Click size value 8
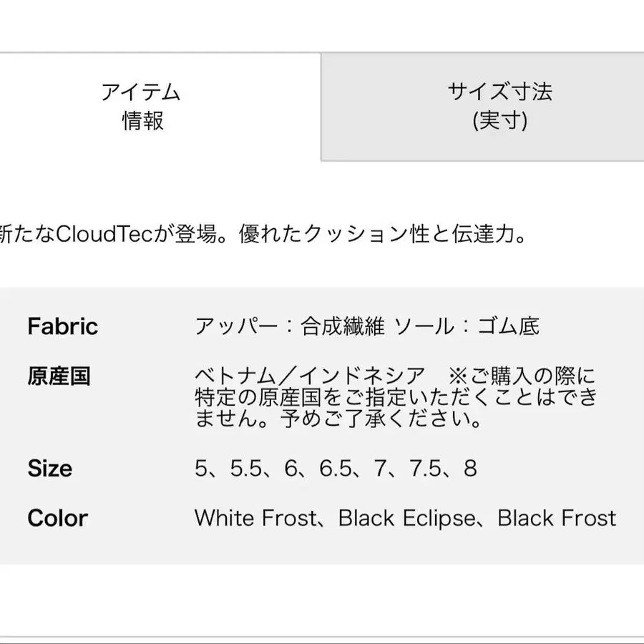This screenshot has width=644, height=644. point(471,468)
